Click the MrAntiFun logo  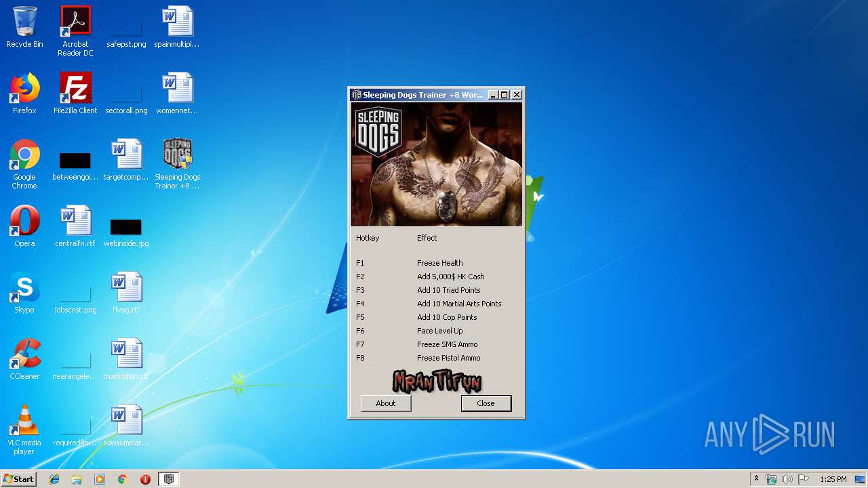click(437, 381)
